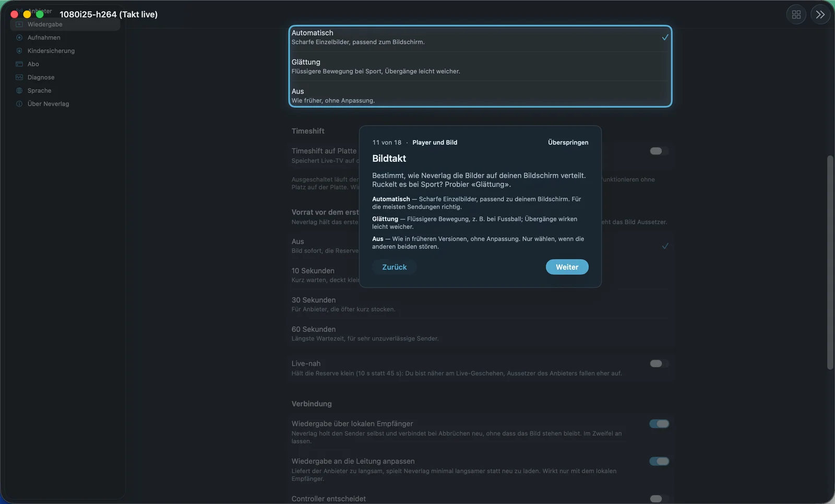The width and height of the screenshot is (835, 504).
Task: Click the 'Verbindung' section heading
Action: point(312,404)
